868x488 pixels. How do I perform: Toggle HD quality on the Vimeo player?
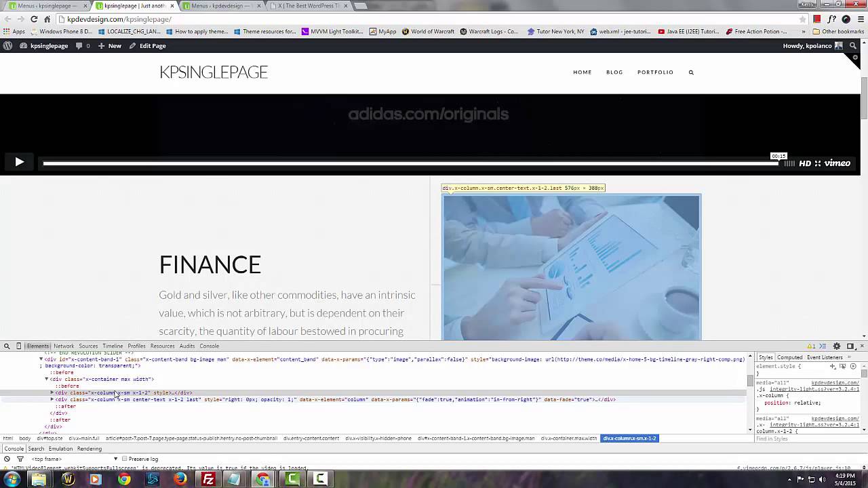pos(805,163)
